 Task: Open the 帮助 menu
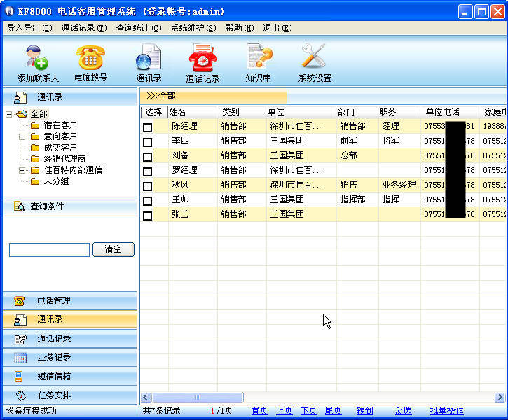(x=240, y=28)
